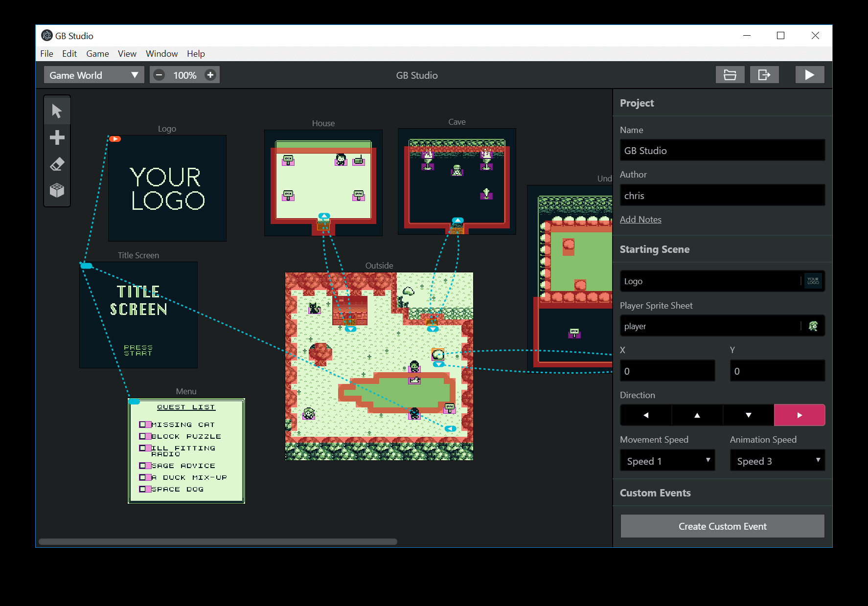Viewport: 868px width, 606px height.
Task: Set player direction to up
Action: 697,415
